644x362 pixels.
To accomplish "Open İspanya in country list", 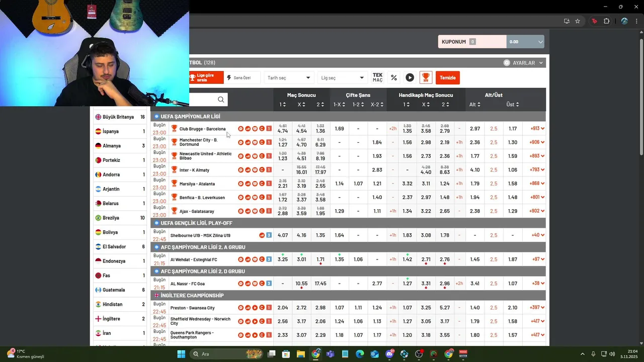I will click(120, 131).
